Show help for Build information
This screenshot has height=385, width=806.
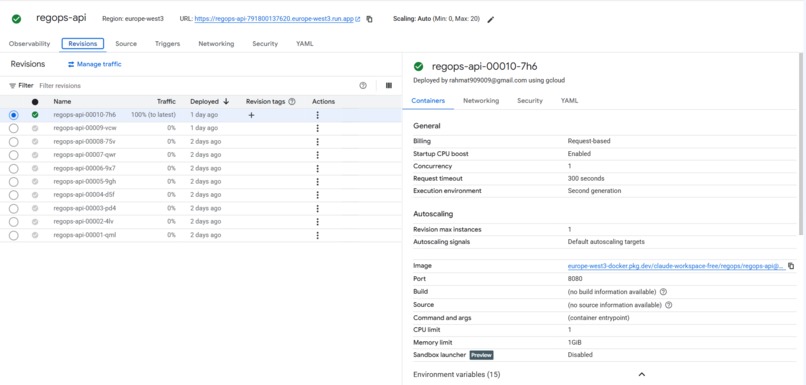pyautogui.click(x=663, y=292)
